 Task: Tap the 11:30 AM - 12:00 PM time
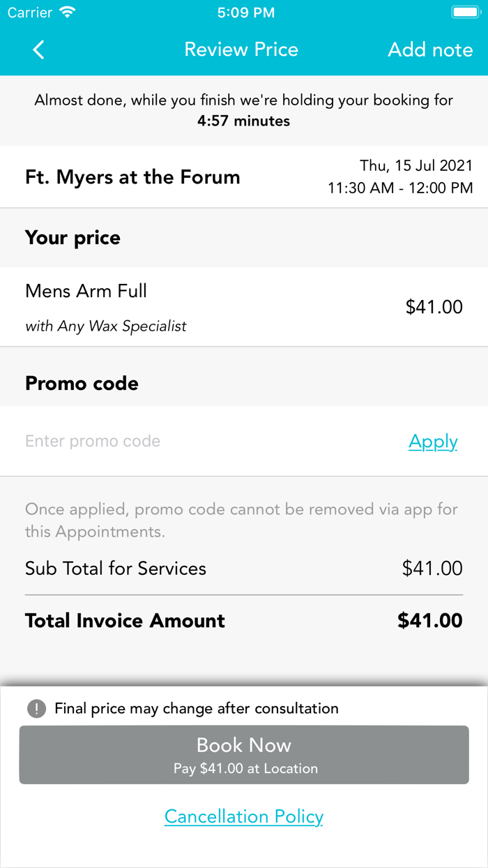[400, 188]
